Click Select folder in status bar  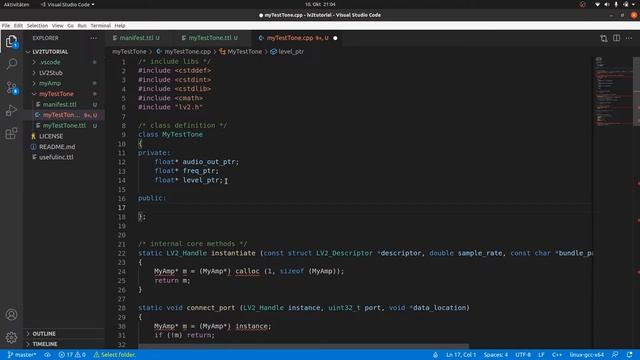point(115,355)
